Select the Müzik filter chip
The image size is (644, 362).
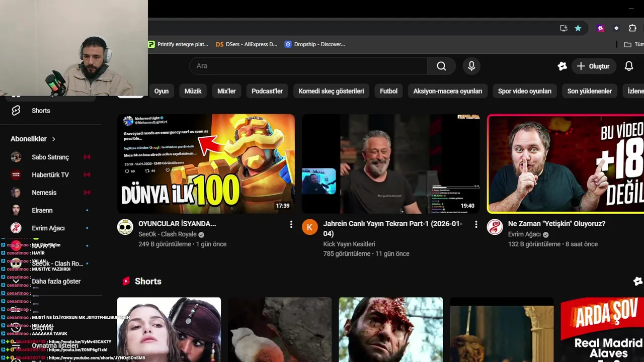click(193, 91)
